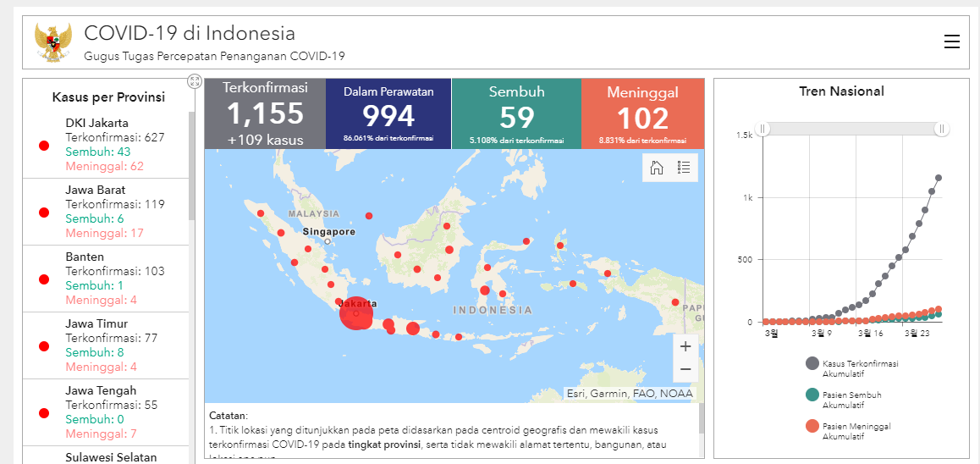Click the Meninggal 102 indicator card
The width and height of the screenshot is (980, 464).
pyautogui.click(x=642, y=113)
